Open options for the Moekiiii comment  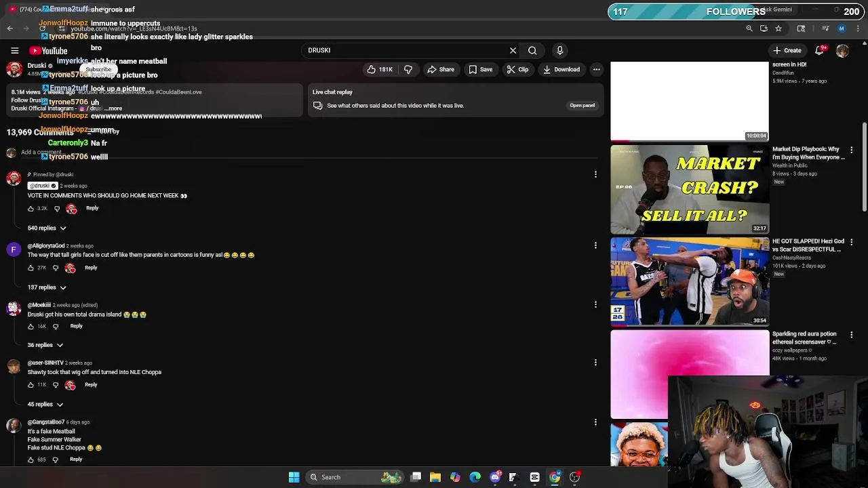coord(595,304)
